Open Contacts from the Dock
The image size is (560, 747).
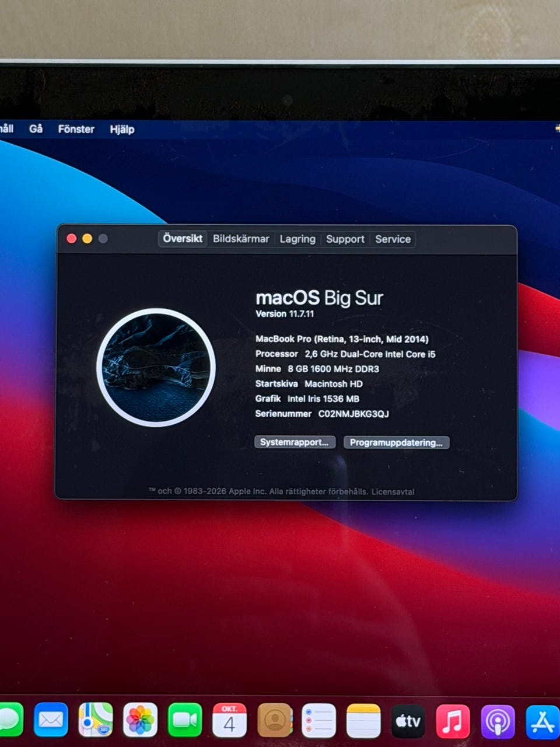(x=274, y=720)
